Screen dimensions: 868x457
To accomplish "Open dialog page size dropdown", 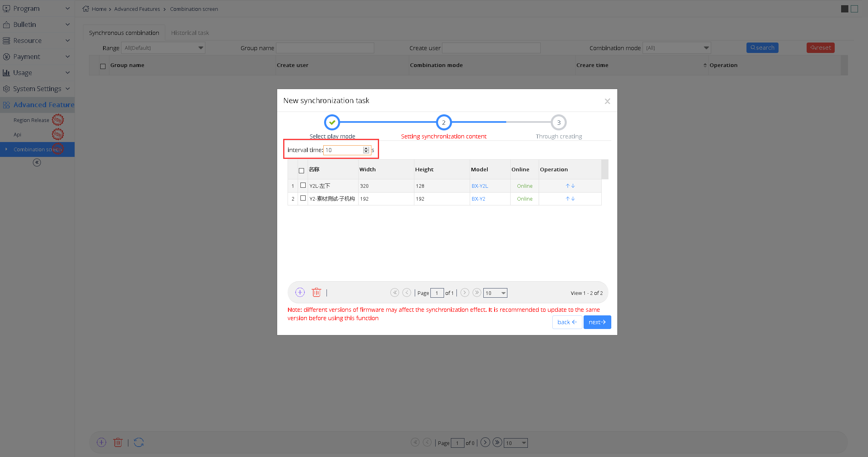I will 495,293.
